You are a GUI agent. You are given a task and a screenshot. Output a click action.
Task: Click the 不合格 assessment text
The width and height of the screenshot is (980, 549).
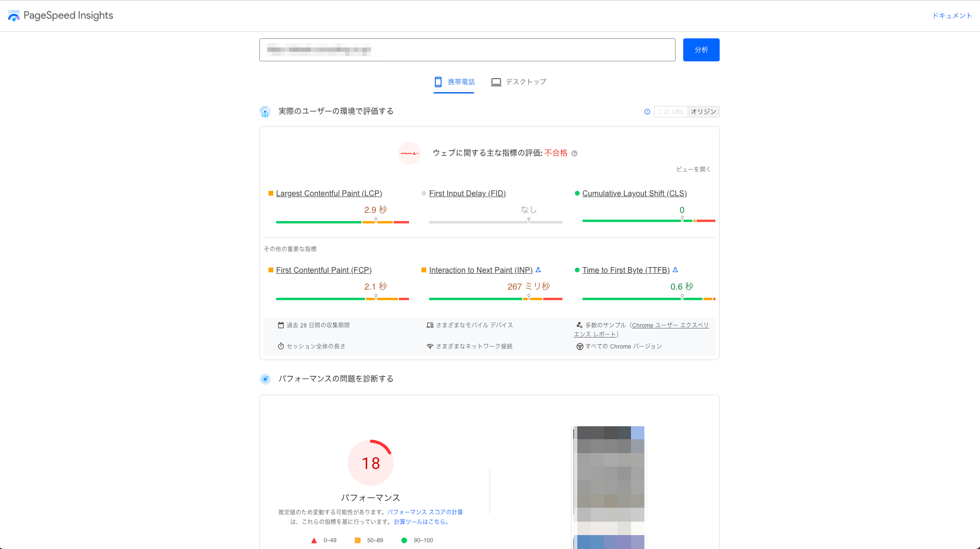point(556,153)
